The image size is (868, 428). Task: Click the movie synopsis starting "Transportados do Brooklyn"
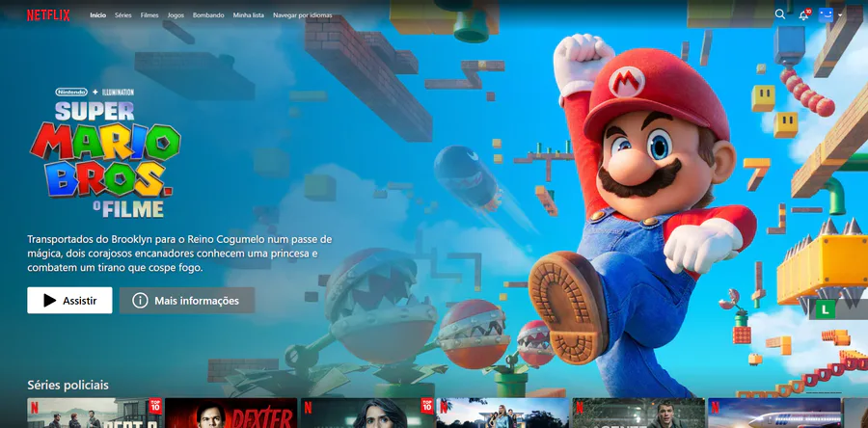(x=179, y=254)
